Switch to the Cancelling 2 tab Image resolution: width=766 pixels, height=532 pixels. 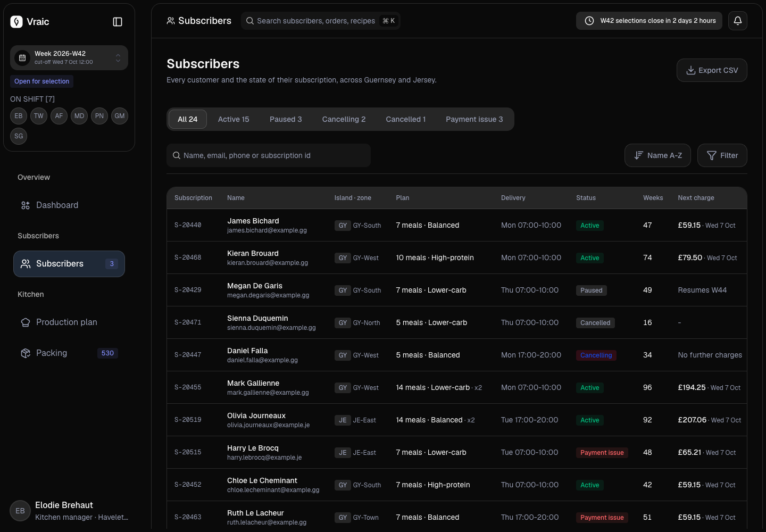(x=344, y=119)
